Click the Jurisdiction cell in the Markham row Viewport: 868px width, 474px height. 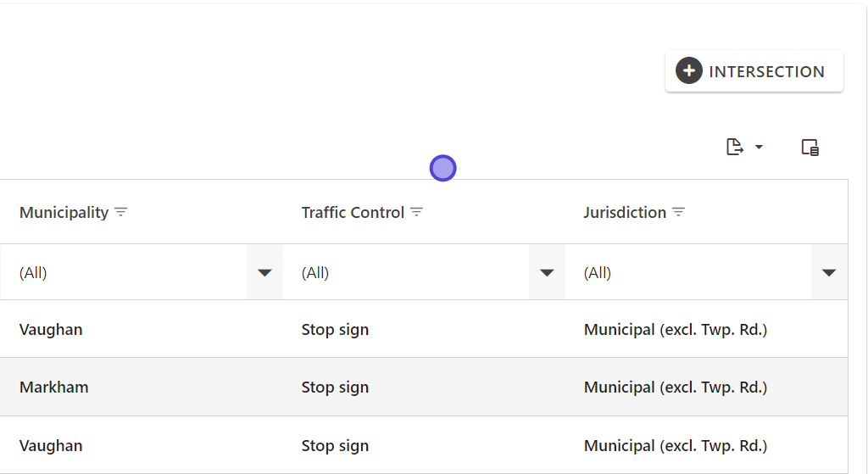[x=675, y=388]
